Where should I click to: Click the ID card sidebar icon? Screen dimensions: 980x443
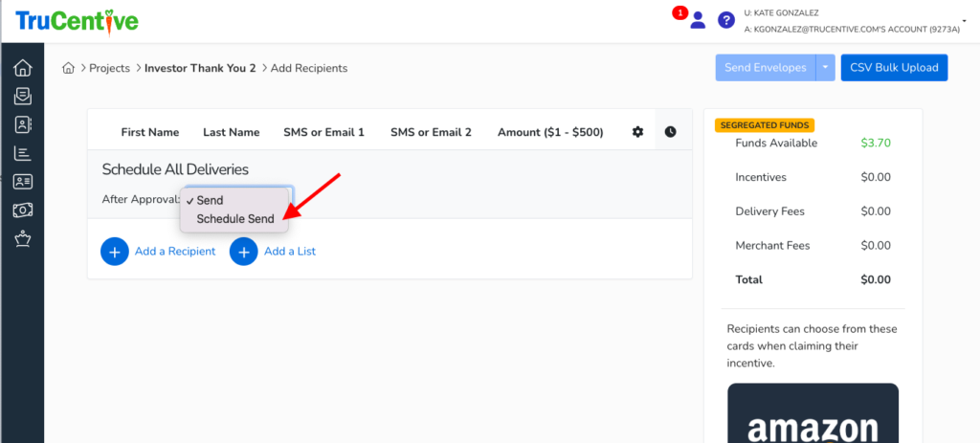click(22, 181)
